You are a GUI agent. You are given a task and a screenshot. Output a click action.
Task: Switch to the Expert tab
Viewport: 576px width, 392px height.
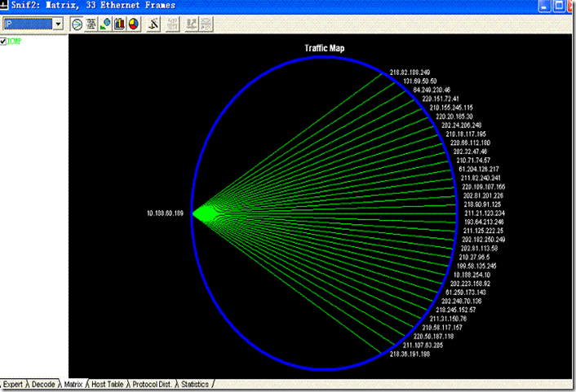coord(12,383)
